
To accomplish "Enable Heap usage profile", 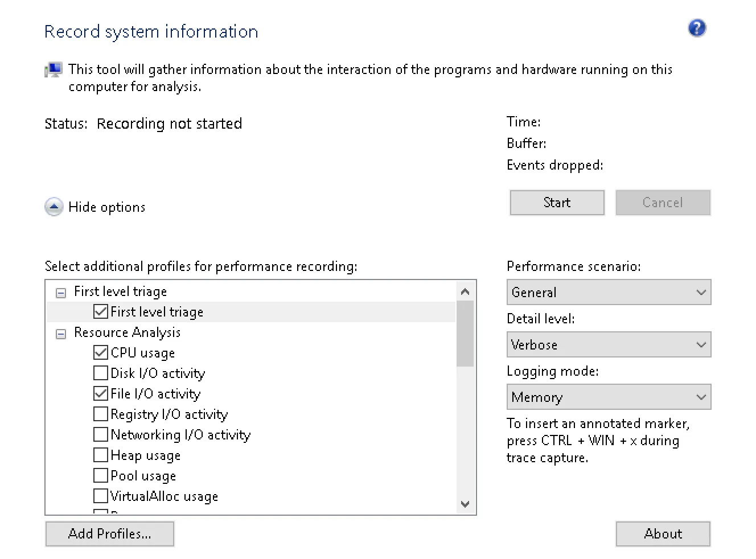I will click(101, 455).
